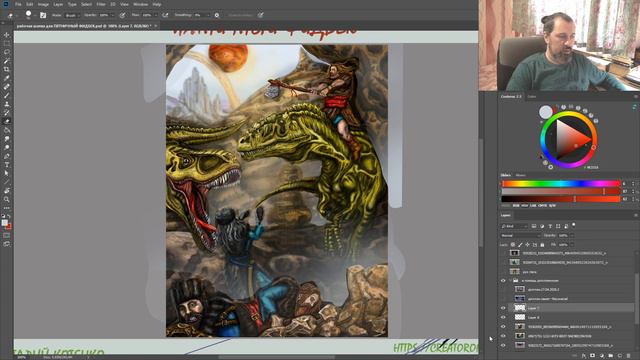Click on the saturation slider bar
This screenshot has width=640, height=360.
coord(561,191)
